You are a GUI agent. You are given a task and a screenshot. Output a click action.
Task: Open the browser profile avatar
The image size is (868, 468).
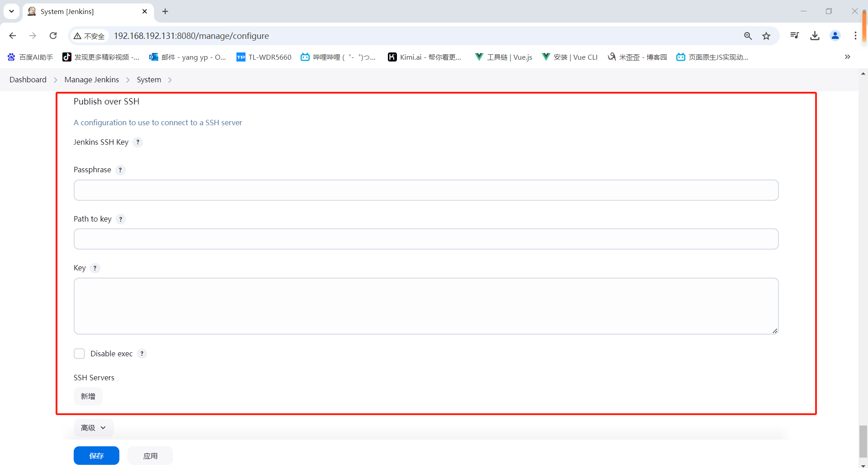[x=835, y=36]
